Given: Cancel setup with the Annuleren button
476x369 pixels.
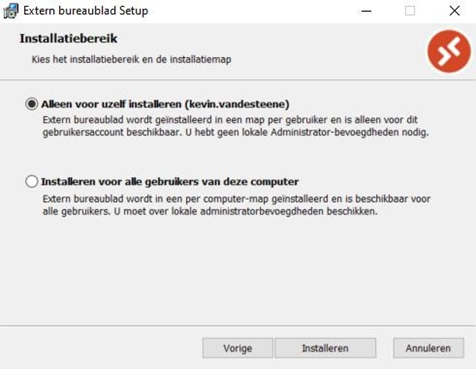Looking at the screenshot, I should 428,348.
